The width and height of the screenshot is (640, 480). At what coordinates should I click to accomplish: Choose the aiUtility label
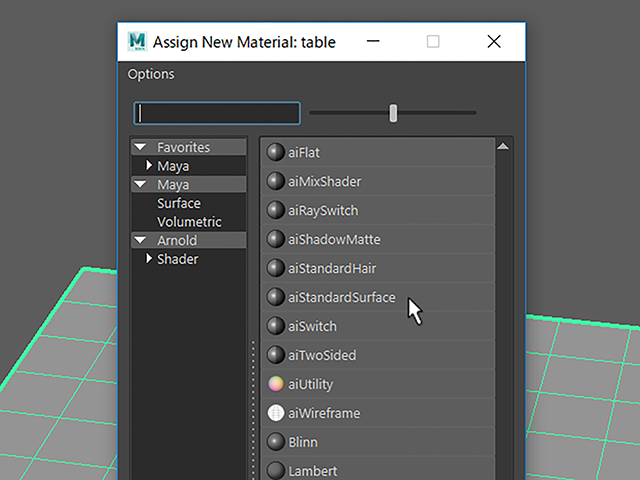[x=311, y=385]
